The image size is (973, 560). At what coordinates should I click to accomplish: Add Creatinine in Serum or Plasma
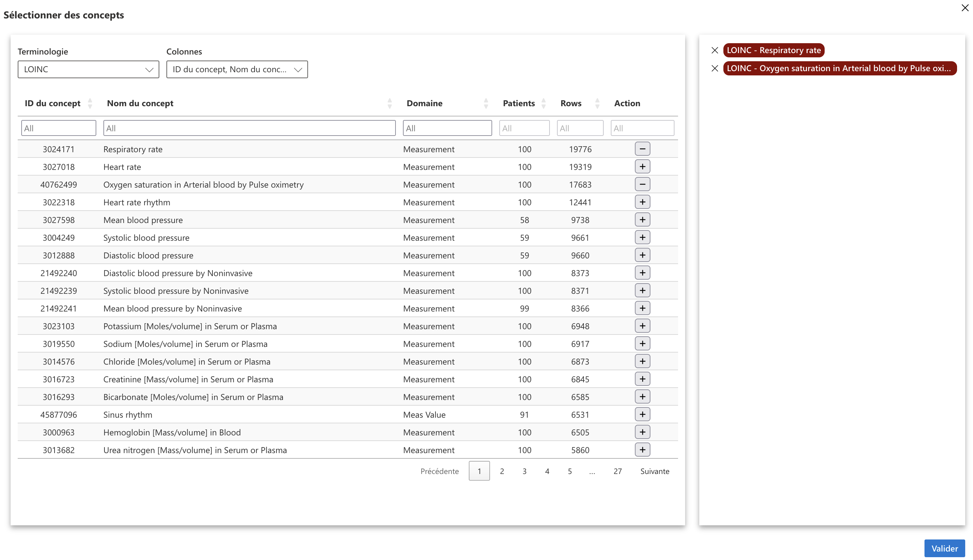click(642, 379)
